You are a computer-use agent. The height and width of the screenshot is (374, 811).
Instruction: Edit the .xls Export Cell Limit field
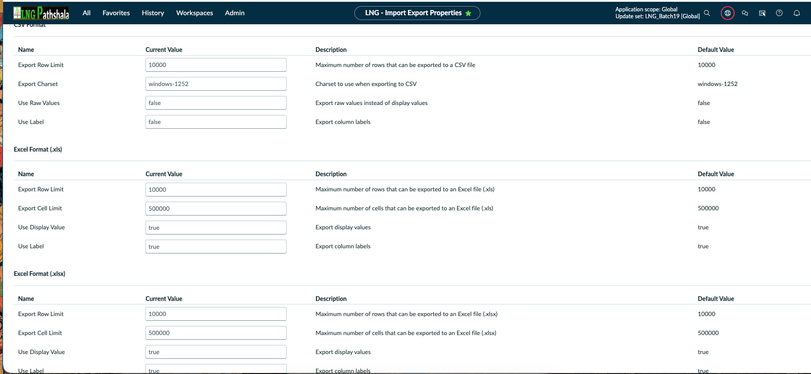(x=216, y=208)
